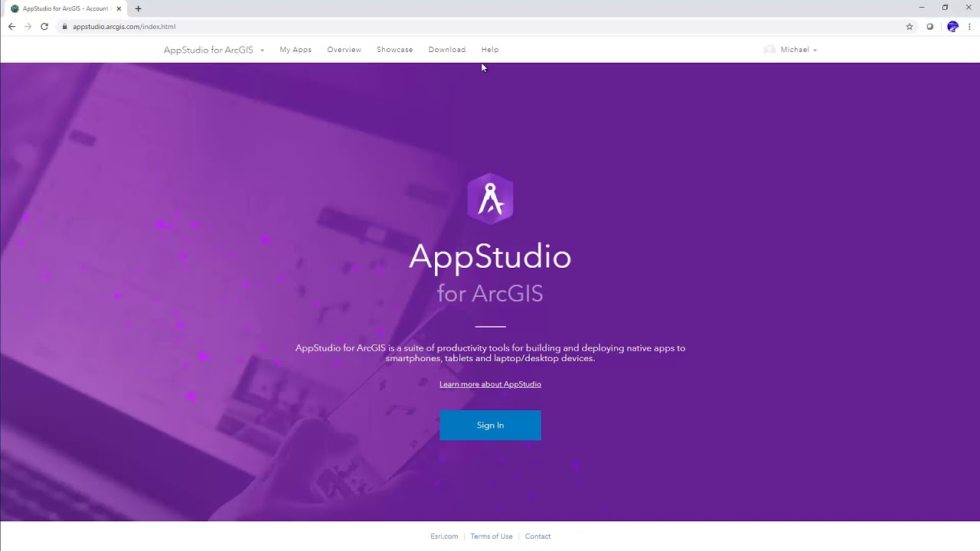Click the Contact footer link
Image resolution: width=980 pixels, height=551 pixels.
tap(537, 536)
